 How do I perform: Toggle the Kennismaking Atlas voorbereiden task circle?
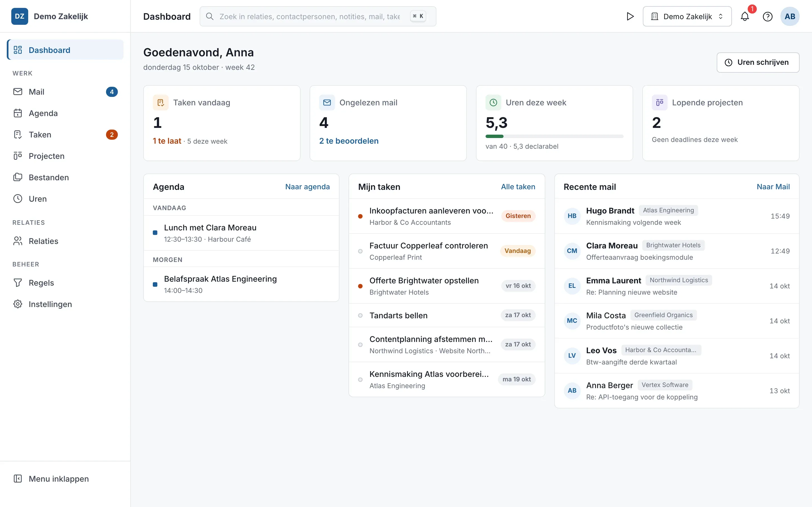pos(360,380)
